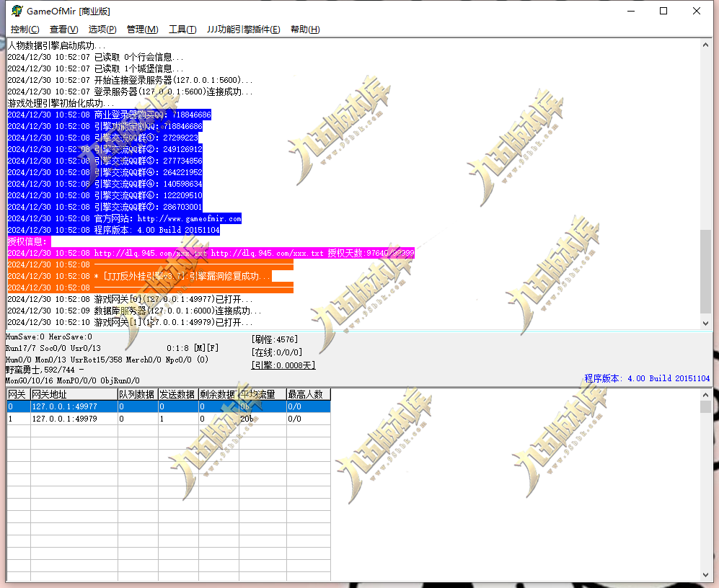Open the 帮助(H) menu
This screenshot has width=719, height=588.
coord(305,30)
